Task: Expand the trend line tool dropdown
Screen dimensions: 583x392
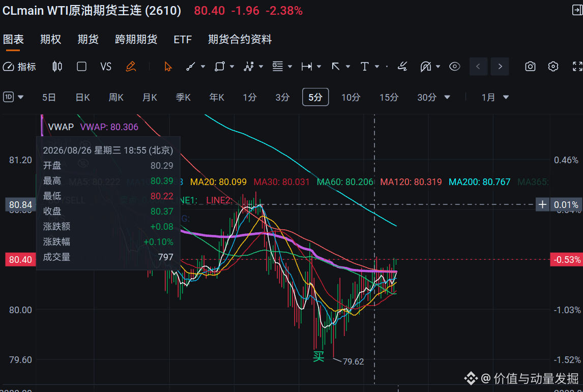Action: click(203, 67)
